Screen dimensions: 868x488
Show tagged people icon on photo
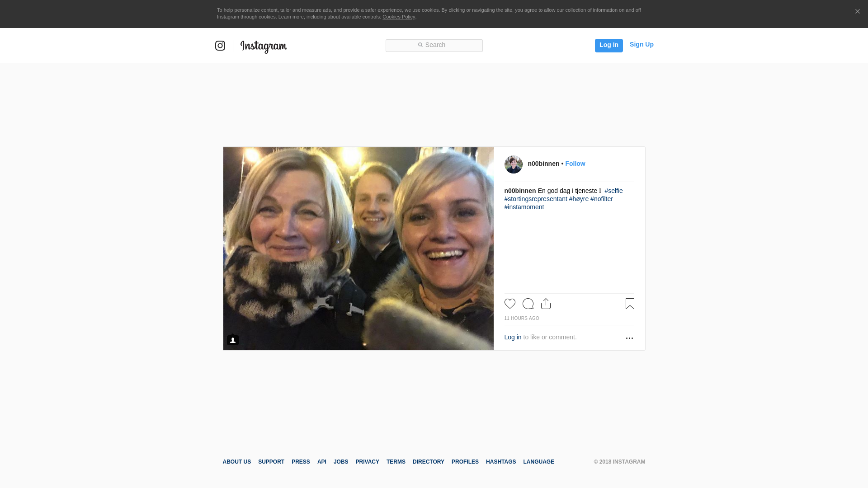point(233,340)
